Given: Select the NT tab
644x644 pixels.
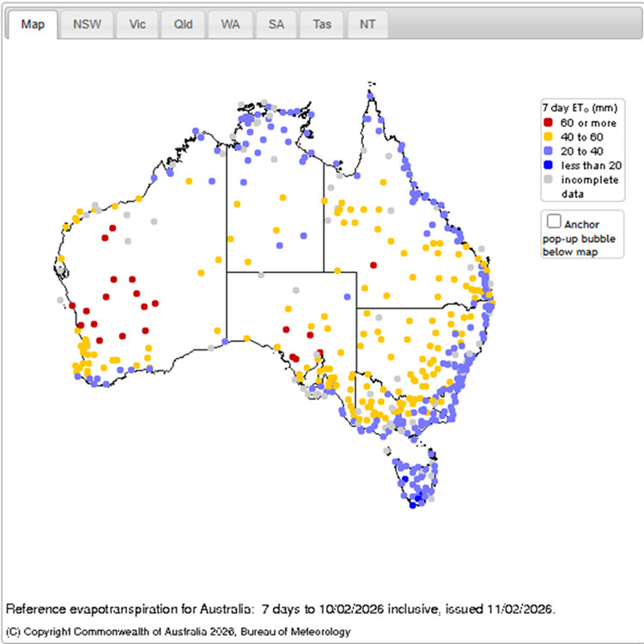Looking at the screenshot, I should [367, 25].
